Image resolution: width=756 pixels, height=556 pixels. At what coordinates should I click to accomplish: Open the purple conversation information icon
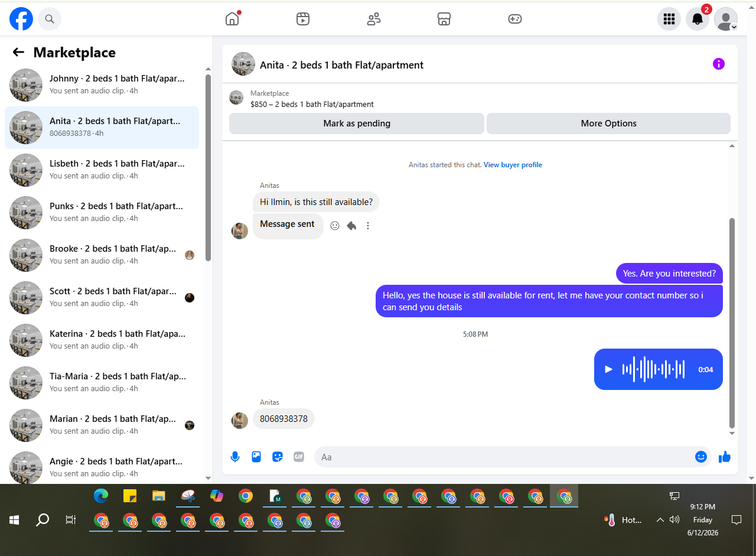pyautogui.click(x=719, y=64)
